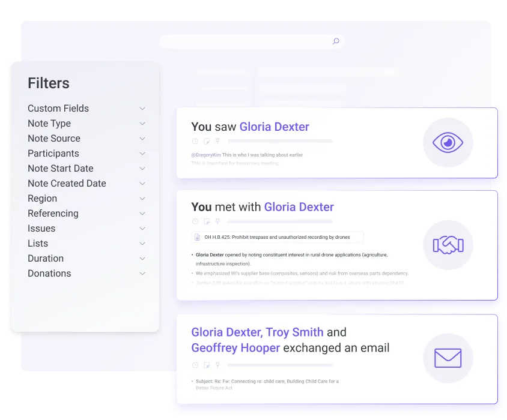Click the pin icon on the email exchange card
This screenshot has width=507, height=420.
tap(217, 365)
